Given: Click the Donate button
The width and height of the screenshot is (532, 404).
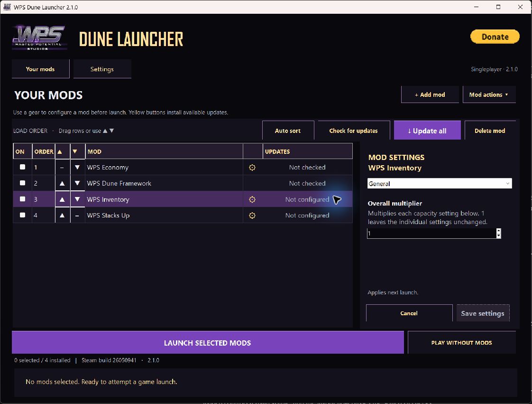Looking at the screenshot, I should coord(495,37).
